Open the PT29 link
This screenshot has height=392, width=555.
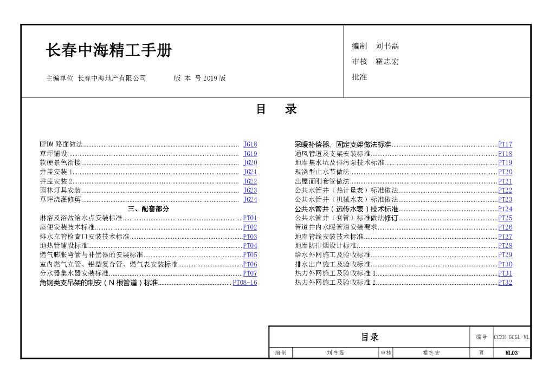pos(505,255)
